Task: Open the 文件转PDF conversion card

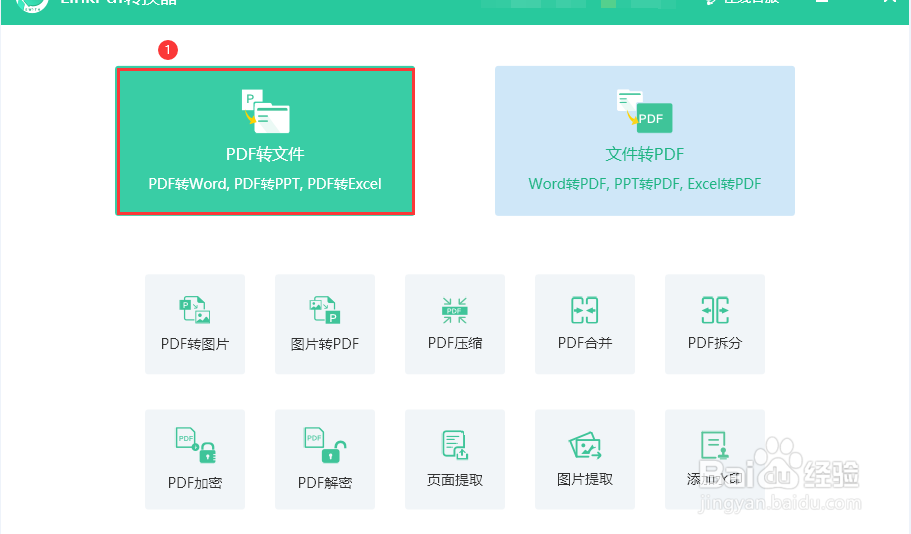Action: pos(644,141)
